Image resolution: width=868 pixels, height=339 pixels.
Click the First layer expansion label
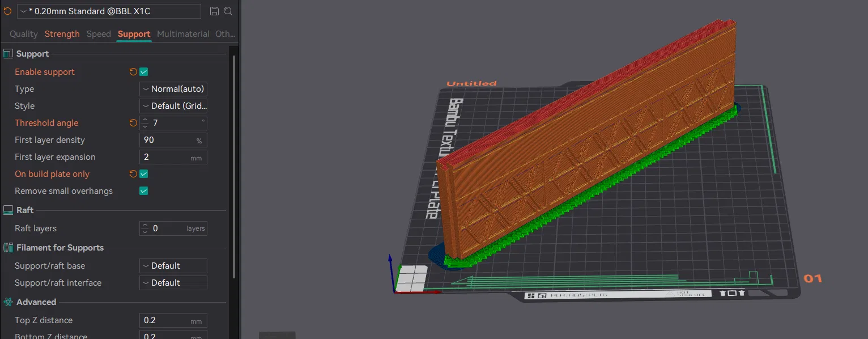(x=55, y=157)
